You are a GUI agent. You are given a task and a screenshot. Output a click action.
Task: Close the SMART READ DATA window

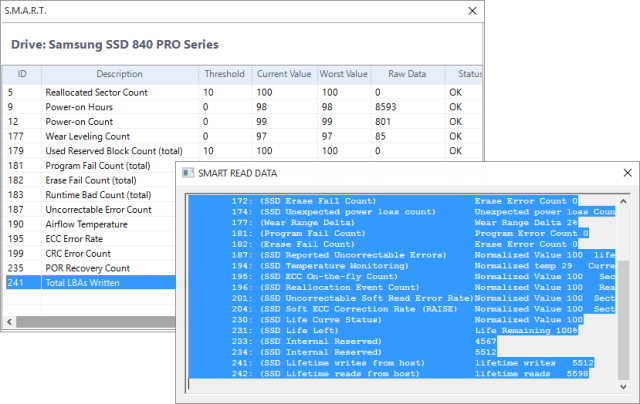[x=627, y=173]
